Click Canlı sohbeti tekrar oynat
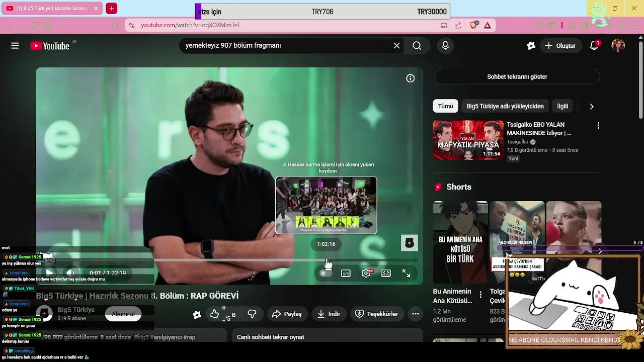Screen dimensions: 644x362 pyautogui.click(x=271, y=337)
